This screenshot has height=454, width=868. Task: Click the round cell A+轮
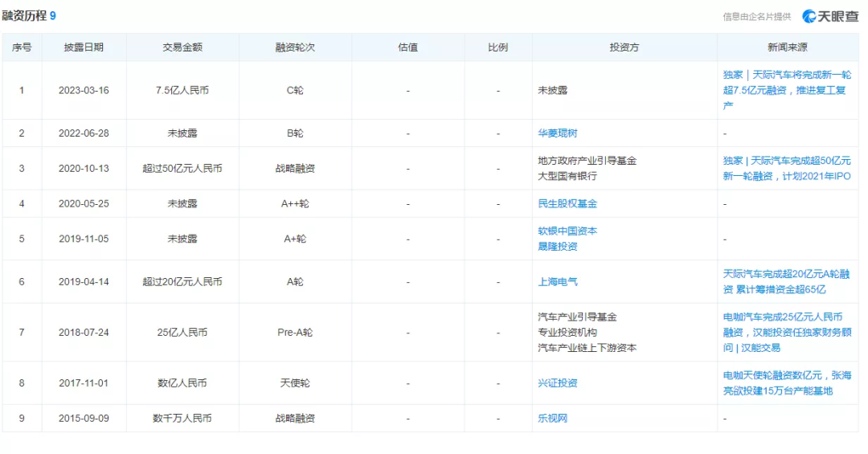[295, 239]
